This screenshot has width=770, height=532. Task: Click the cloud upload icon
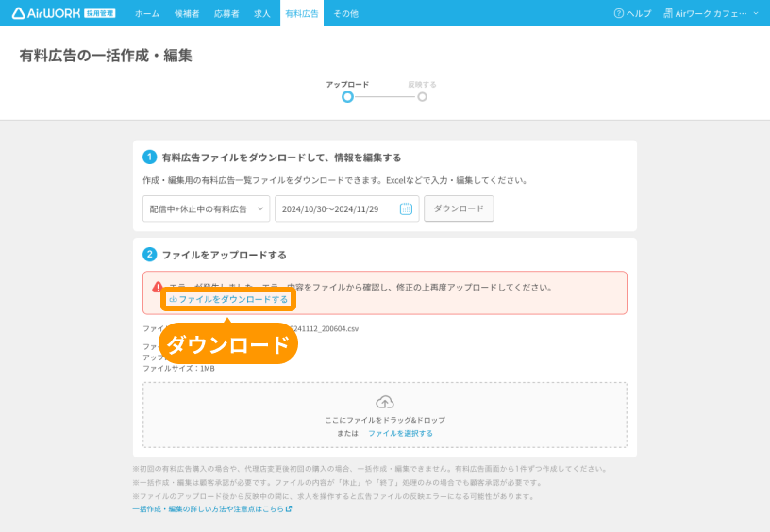tap(384, 403)
